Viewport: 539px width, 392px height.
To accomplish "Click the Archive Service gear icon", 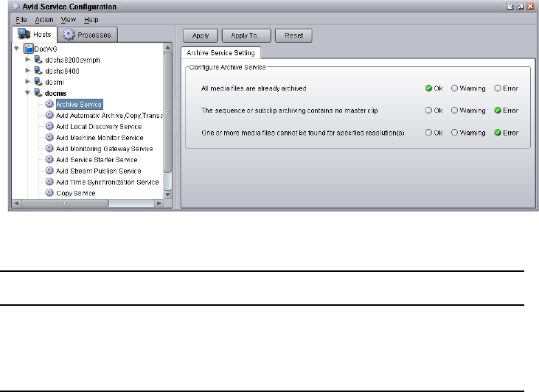I will (x=49, y=104).
